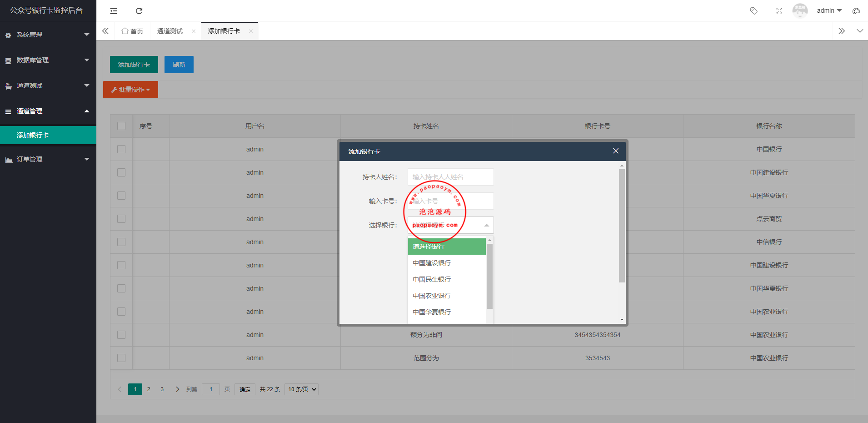Go to page 2 in pagination
868x423 pixels.
pos(149,389)
